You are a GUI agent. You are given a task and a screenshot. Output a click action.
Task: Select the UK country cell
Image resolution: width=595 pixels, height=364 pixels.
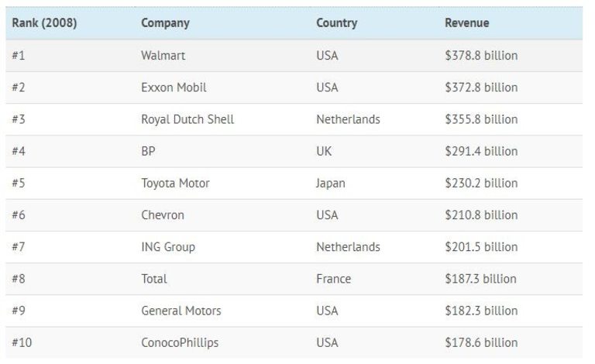[x=324, y=151]
